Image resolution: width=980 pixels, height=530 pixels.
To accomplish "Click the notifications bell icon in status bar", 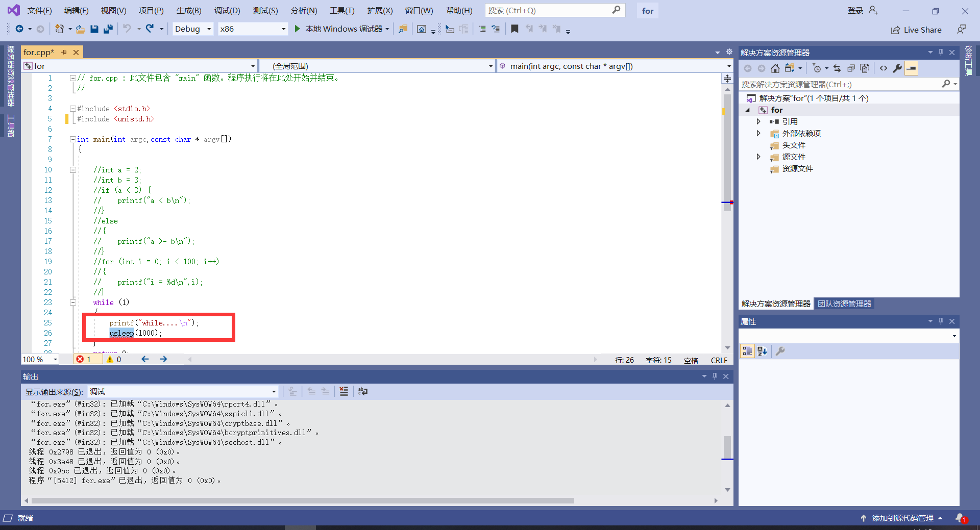I will [x=961, y=518].
